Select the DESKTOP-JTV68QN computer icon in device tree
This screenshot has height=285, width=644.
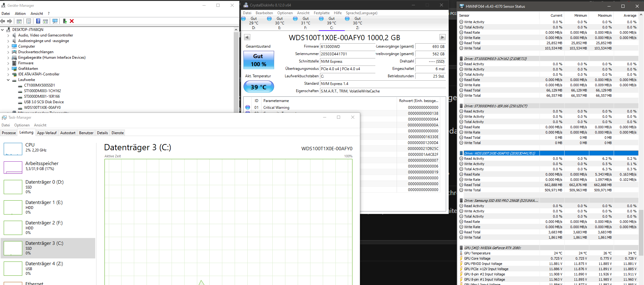coord(8,30)
